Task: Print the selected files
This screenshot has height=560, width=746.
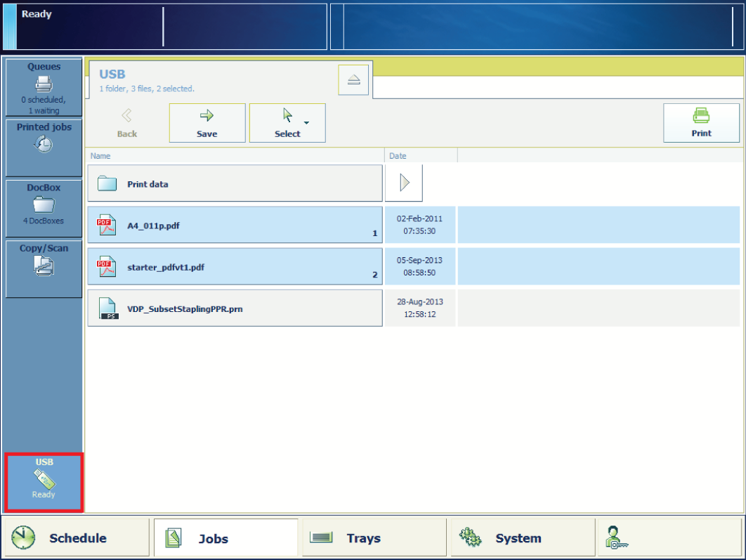Action: [701, 123]
